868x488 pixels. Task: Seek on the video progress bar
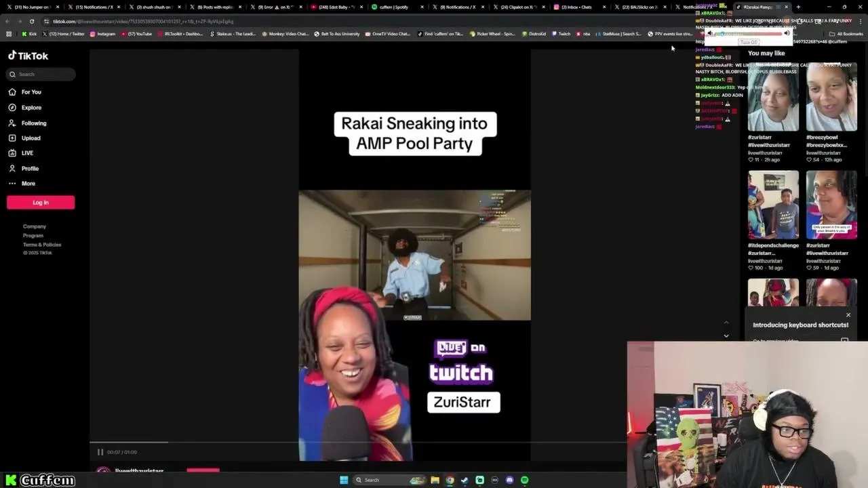358,443
